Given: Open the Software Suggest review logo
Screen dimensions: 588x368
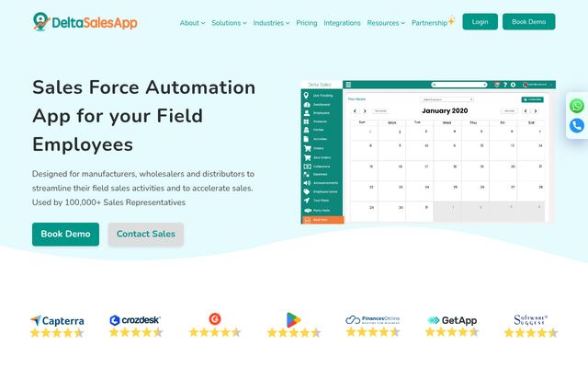Looking at the screenshot, I should click(x=530, y=320).
